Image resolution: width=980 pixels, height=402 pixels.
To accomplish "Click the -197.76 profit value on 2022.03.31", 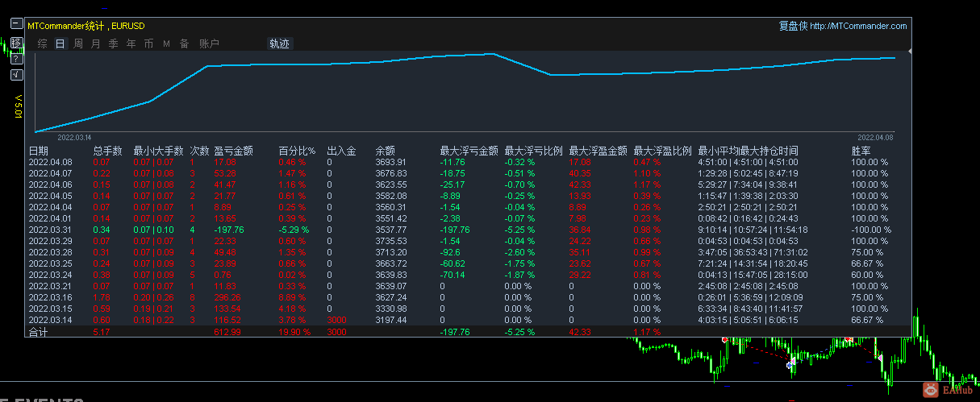I will pyautogui.click(x=228, y=230).
